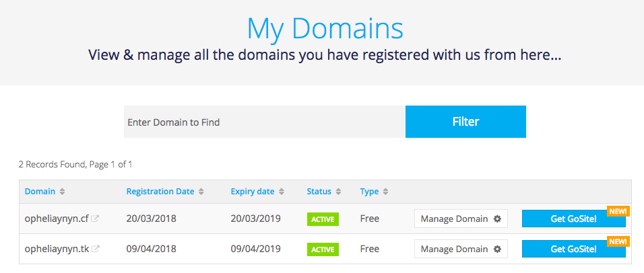
Task: Select expiry date 09/04/2019
Action: tap(255, 249)
